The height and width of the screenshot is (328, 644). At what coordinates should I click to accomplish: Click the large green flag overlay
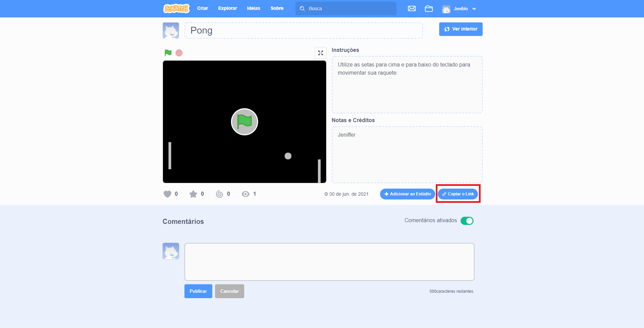[x=245, y=122]
